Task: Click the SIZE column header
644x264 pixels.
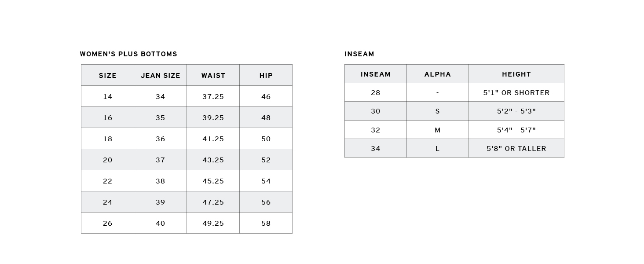Action: (x=108, y=76)
